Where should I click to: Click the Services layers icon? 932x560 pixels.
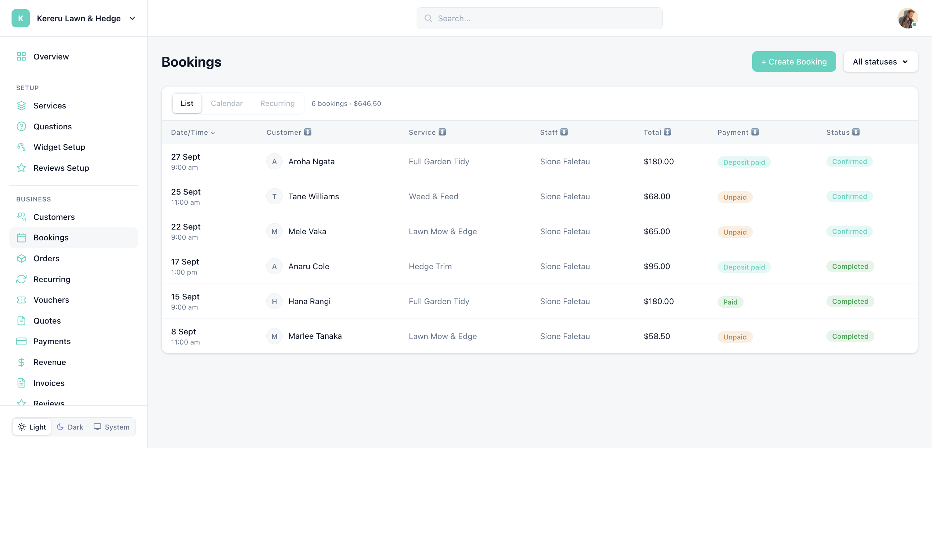22,106
